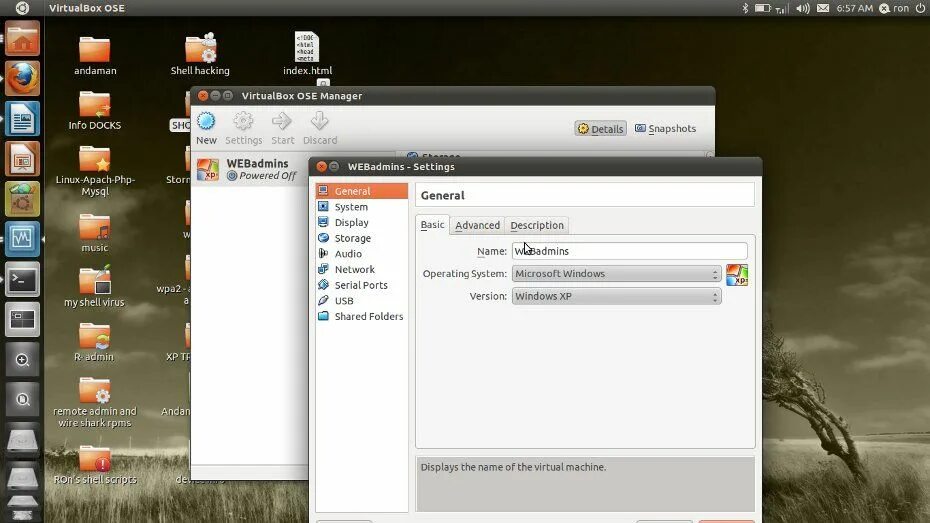Open the Shell hacking folder

coord(200,55)
